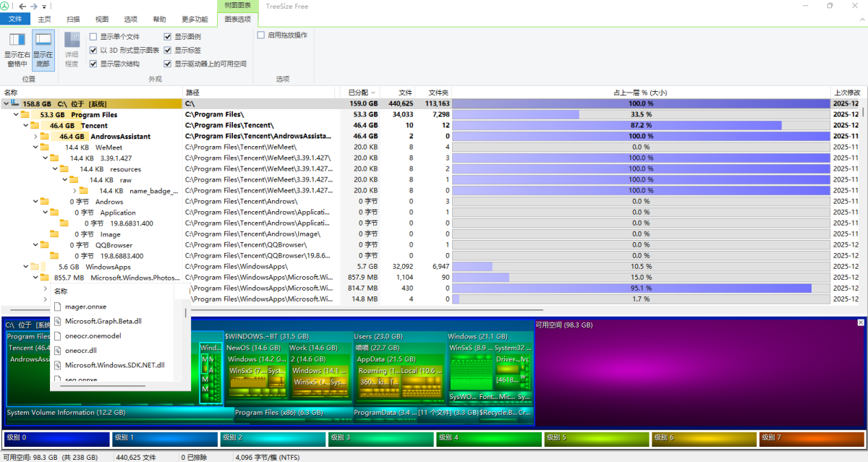The image size is (868, 462).
Task: Click 显示在右窗格中 chart position icon
Action: (x=17, y=40)
